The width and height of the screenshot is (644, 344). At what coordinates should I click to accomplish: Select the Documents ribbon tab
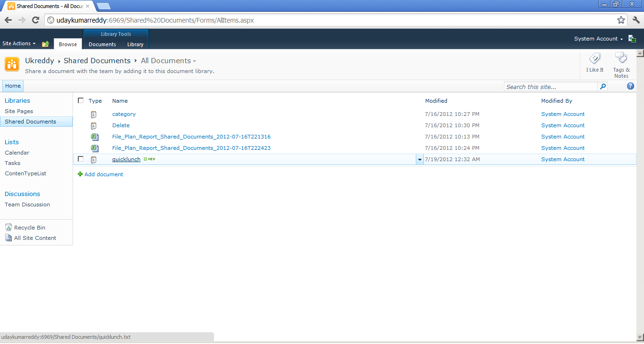tap(102, 44)
